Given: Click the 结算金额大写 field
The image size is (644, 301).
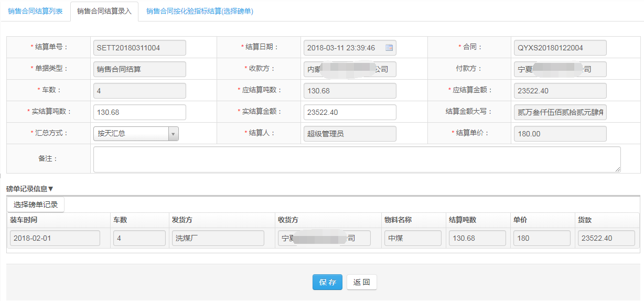Looking at the screenshot, I should click(x=560, y=112).
